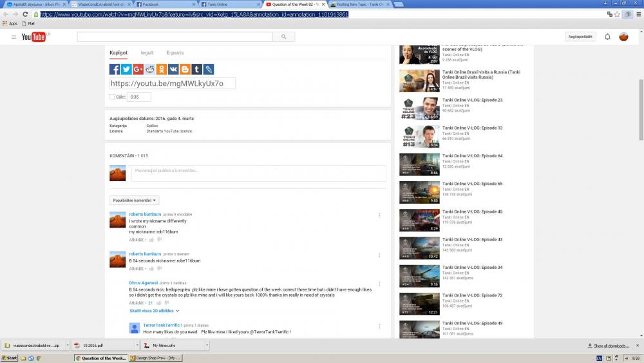The height and width of the screenshot is (363, 644).
Task: Open the 'Populārākie komentāri' sort dropdown
Action: pos(134,201)
